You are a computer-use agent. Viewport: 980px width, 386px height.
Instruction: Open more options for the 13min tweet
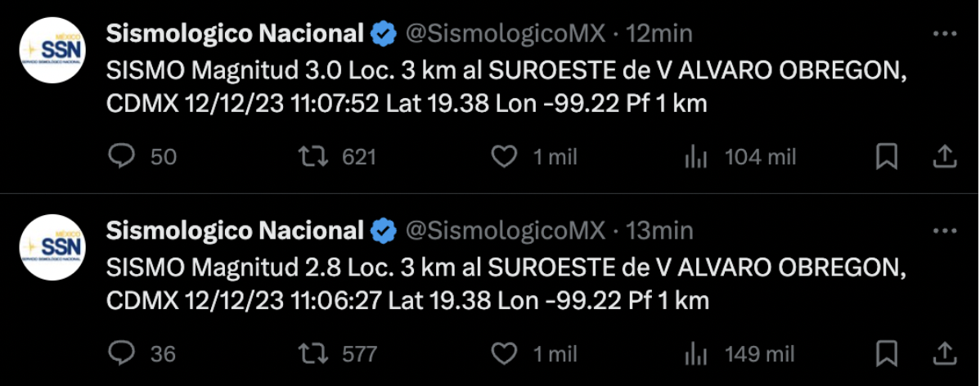[945, 231]
